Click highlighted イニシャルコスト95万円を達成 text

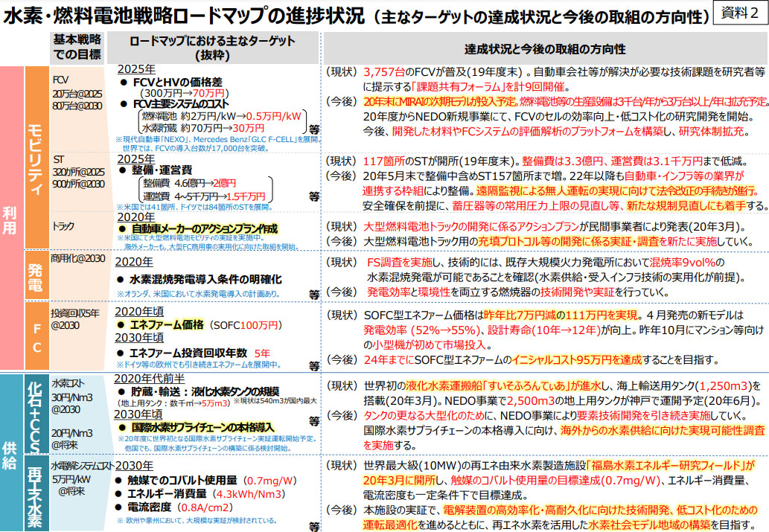[x=577, y=359]
